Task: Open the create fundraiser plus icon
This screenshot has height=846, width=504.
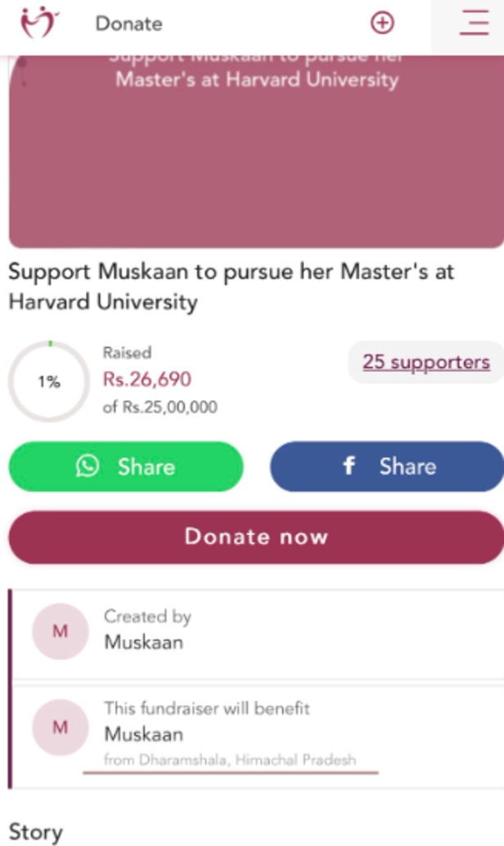Action: pyautogui.click(x=381, y=22)
